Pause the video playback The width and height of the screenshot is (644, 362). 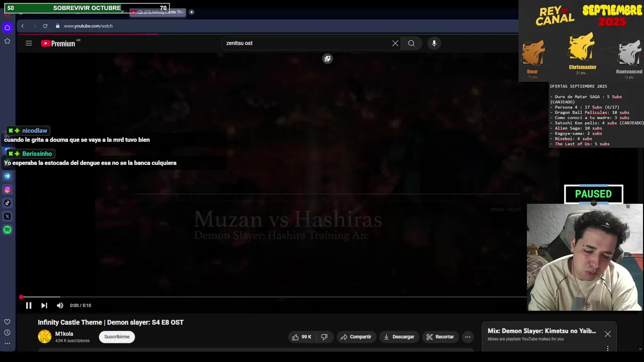[29, 305]
